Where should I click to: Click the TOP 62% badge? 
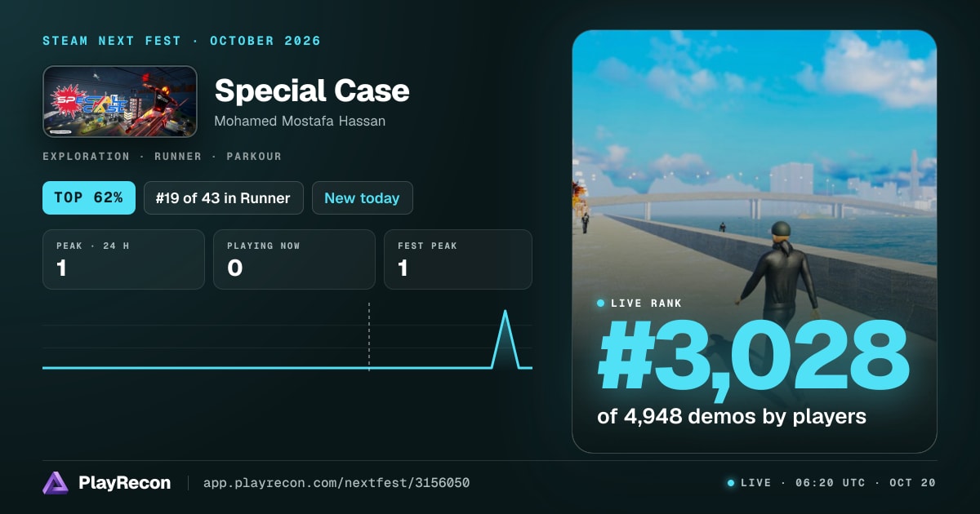point(89,197)
